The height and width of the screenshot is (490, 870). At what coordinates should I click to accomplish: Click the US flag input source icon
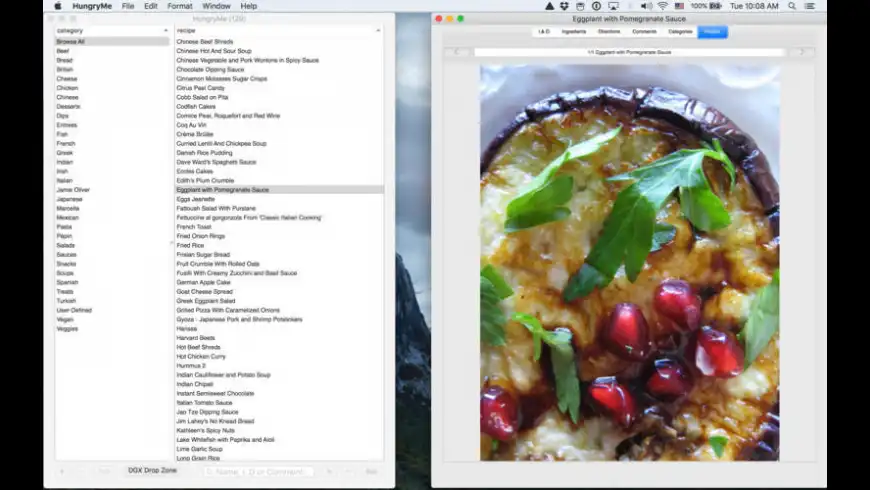pos(679,6)
